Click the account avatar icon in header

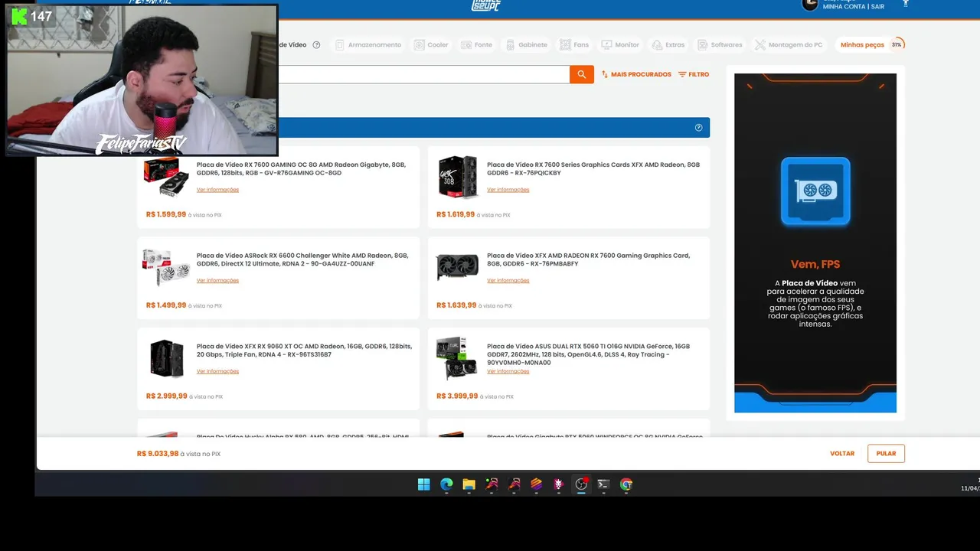(x=809, y=5)
